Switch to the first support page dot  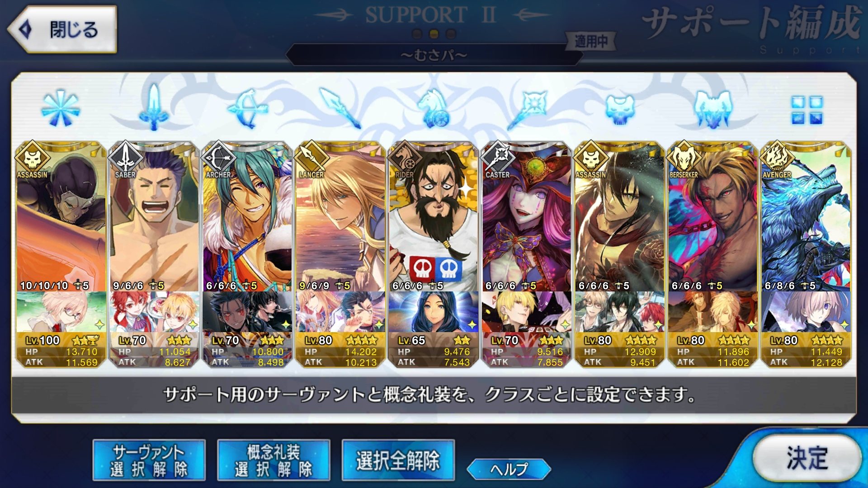tap(417, 34)
